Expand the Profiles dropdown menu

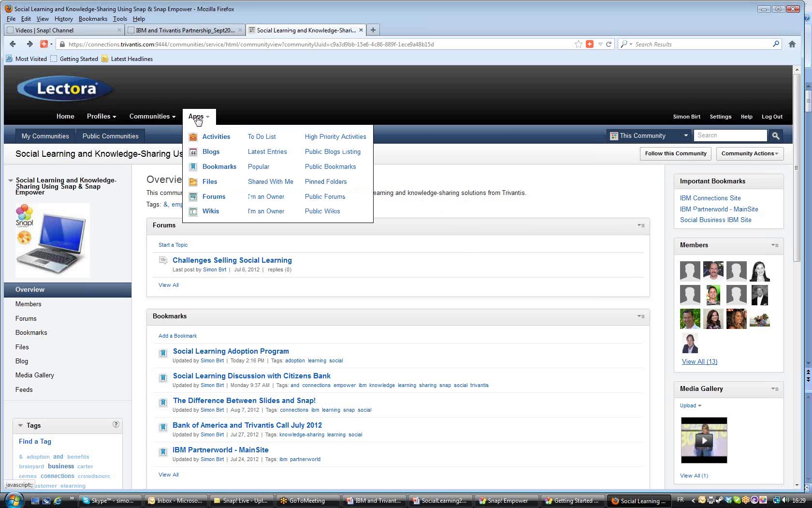coord(101,117)
